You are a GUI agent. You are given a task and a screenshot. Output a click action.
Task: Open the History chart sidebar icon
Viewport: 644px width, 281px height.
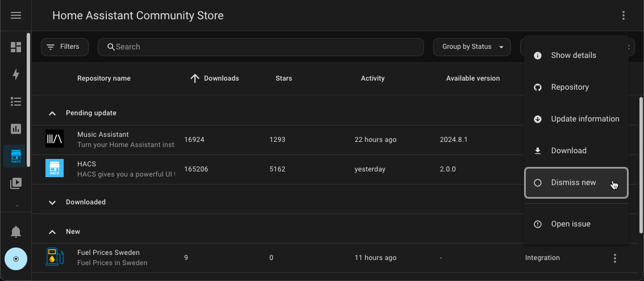pos(16,129)
